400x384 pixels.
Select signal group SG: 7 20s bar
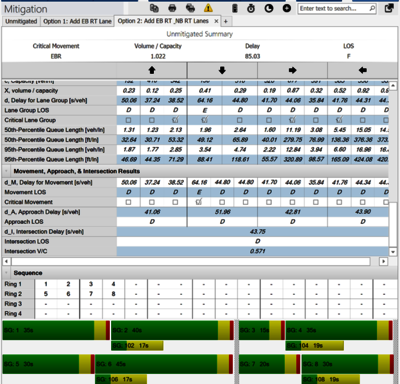(x=270, y=364)
